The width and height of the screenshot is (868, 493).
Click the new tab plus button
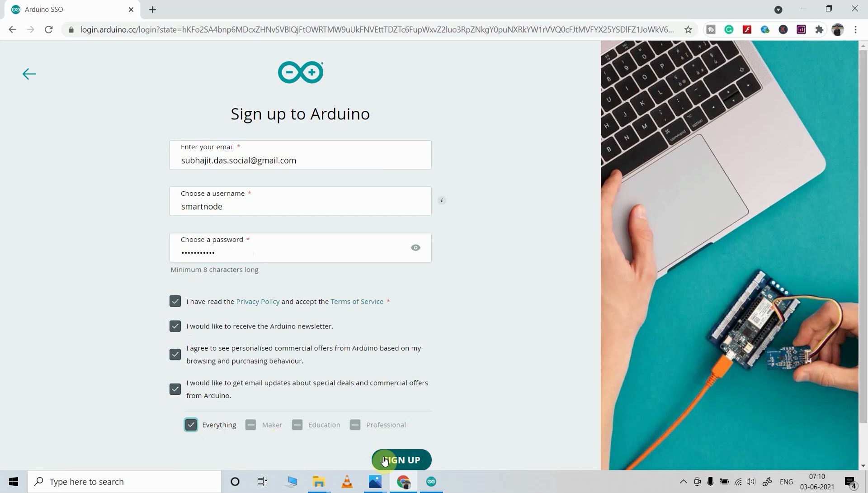tap(153, 9)
